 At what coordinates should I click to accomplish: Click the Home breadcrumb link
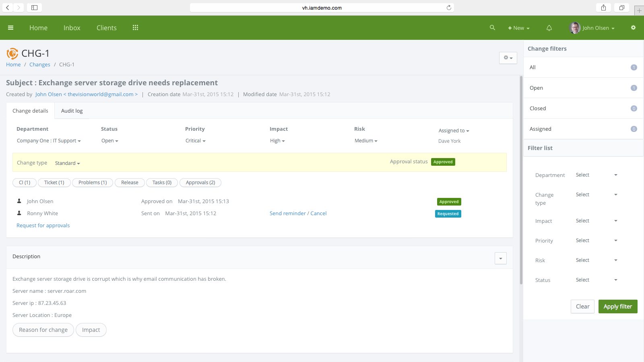[x=13, y=65]
